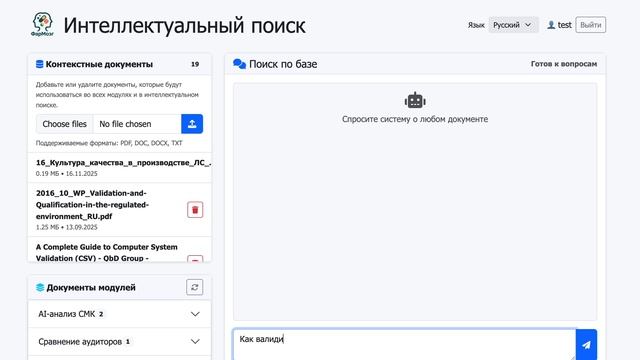Click the user profile icon next to test
The width and height of the screenshot is (640, 360).
(x=551, y=25)
